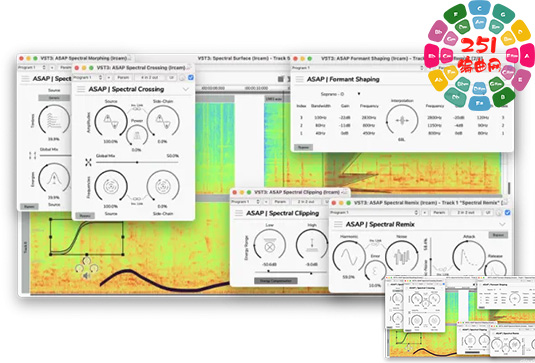Screen dimensions: 535x363
Task: Open the Spectral Morphing hamburger menu
Action: pos(25,79)
